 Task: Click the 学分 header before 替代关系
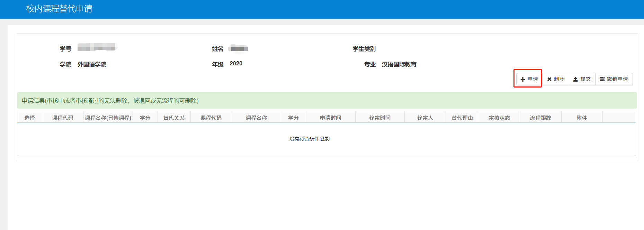tap(145, 118)
